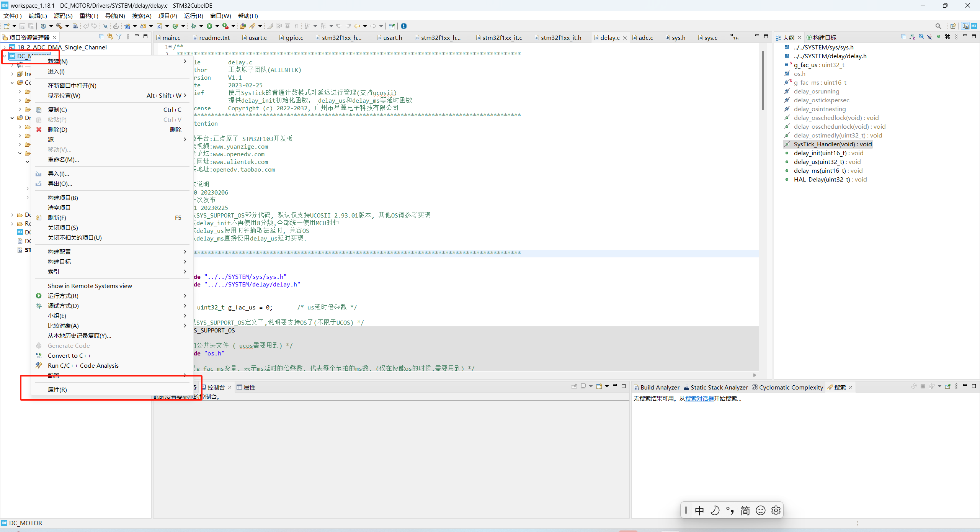Click the Pin search view icon
The image size is (980, 532).
coord(948,386)
